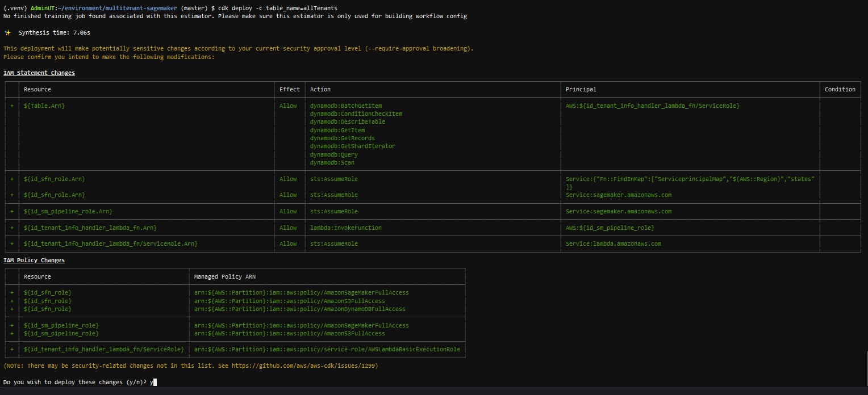Click the dynamodb:Query action
Image resolution: width=868 pixels, height=395 pixels.
(334, 154)
